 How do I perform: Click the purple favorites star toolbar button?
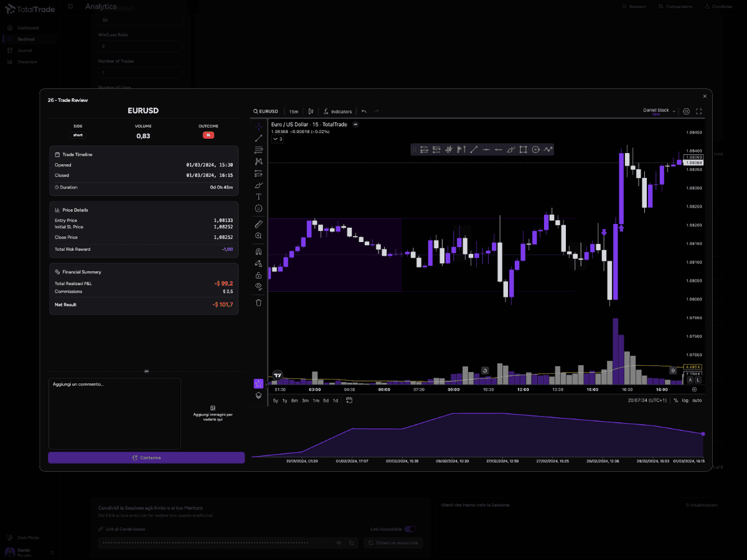coord(258,383)
